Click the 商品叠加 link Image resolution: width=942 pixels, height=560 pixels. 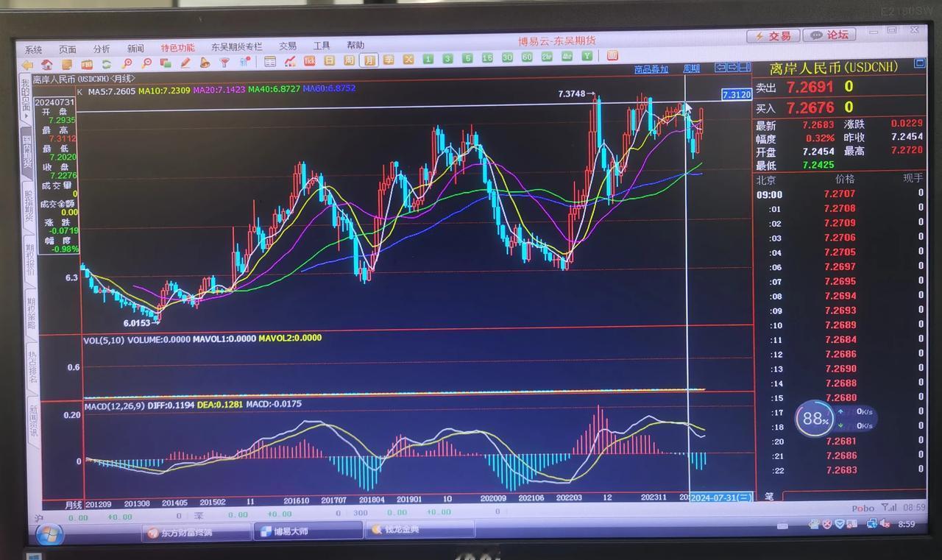click(x=651, y=69)
